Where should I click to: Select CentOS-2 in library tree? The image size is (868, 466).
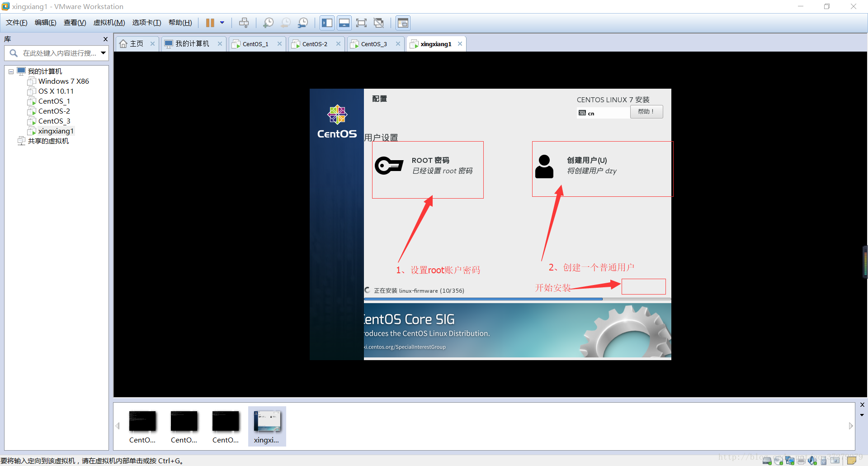(x=54, y=111)
